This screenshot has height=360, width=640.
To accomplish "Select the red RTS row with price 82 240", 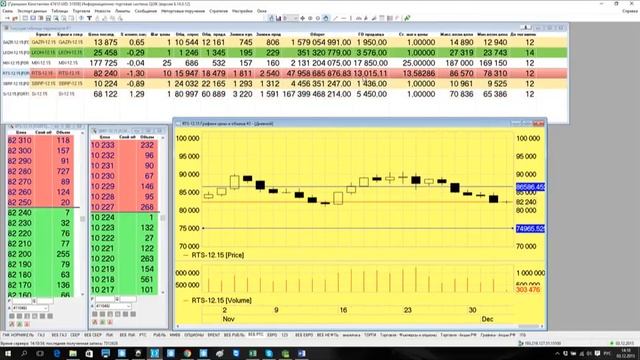I will tap(284, 73).
